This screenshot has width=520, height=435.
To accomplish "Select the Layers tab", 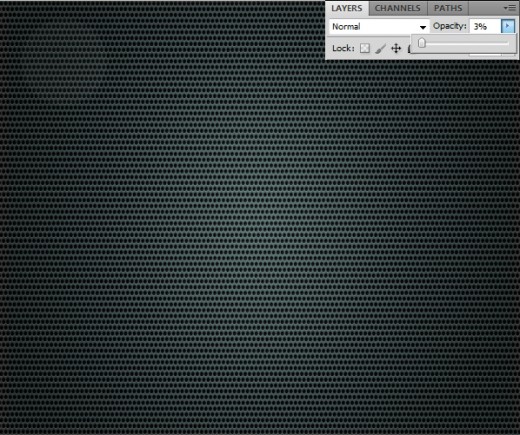I will (347, 8).
